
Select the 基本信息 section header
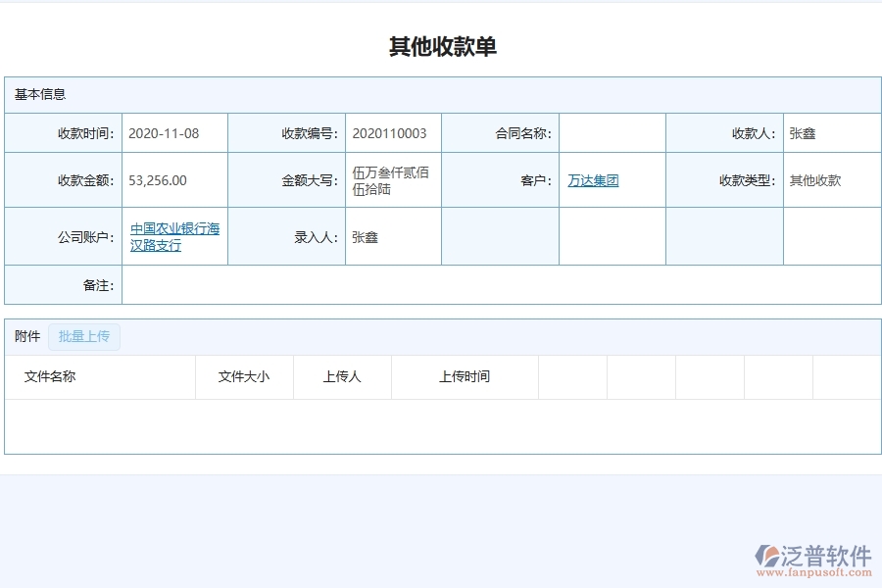[x=39, y=93]
